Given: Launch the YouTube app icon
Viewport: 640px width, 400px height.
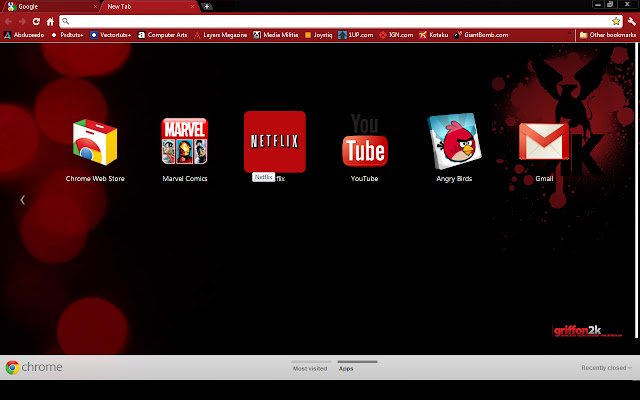Looking at the screenshot, I should (x=364, y=140).
